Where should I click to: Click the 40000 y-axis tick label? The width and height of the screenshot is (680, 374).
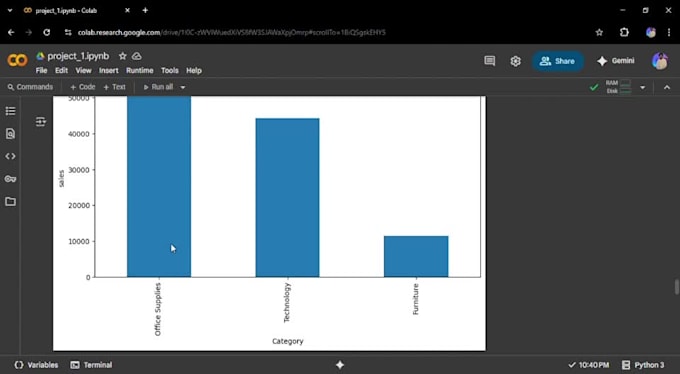pyautogui.click(x=79, y=134)
